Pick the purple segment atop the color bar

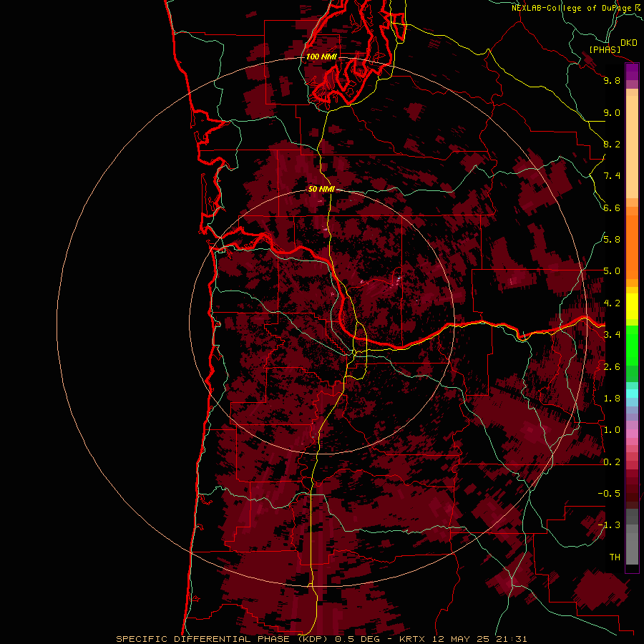pyautogui.click(x=632, y=72)
